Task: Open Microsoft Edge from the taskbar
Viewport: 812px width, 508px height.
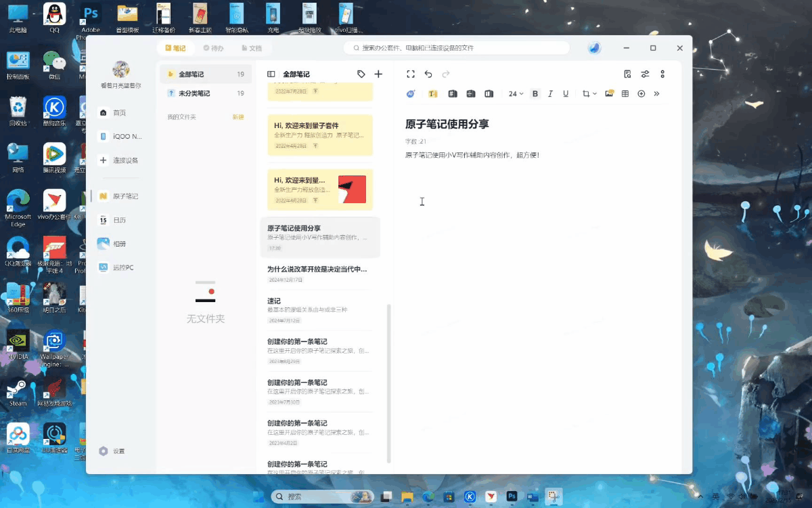Action: [x=428, y=496]
